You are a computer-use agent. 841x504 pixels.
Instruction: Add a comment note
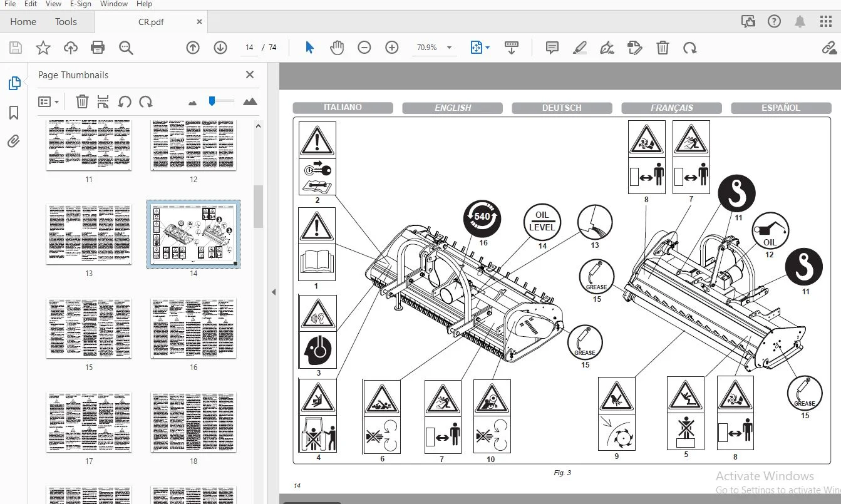coord(552,48)
